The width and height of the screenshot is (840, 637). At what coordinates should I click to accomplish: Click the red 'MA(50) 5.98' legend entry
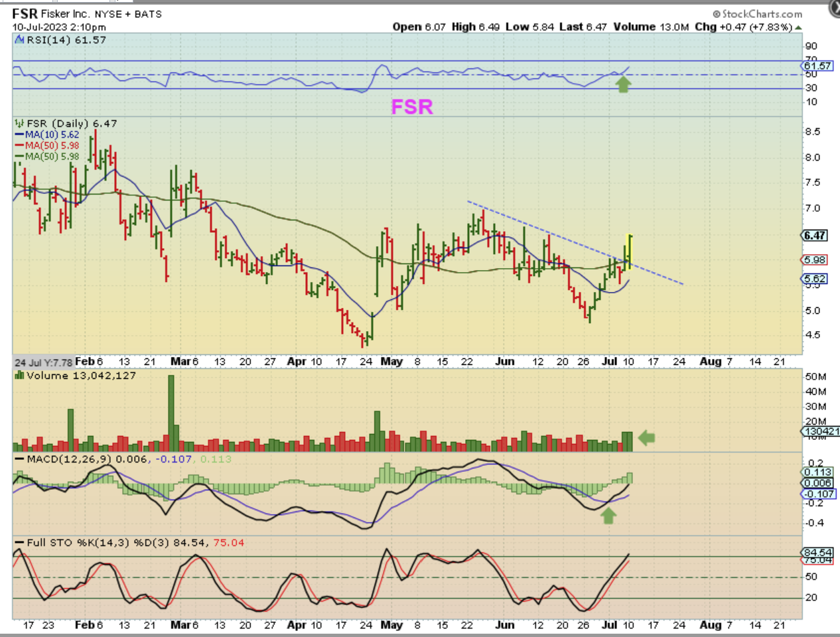[52, 146]
